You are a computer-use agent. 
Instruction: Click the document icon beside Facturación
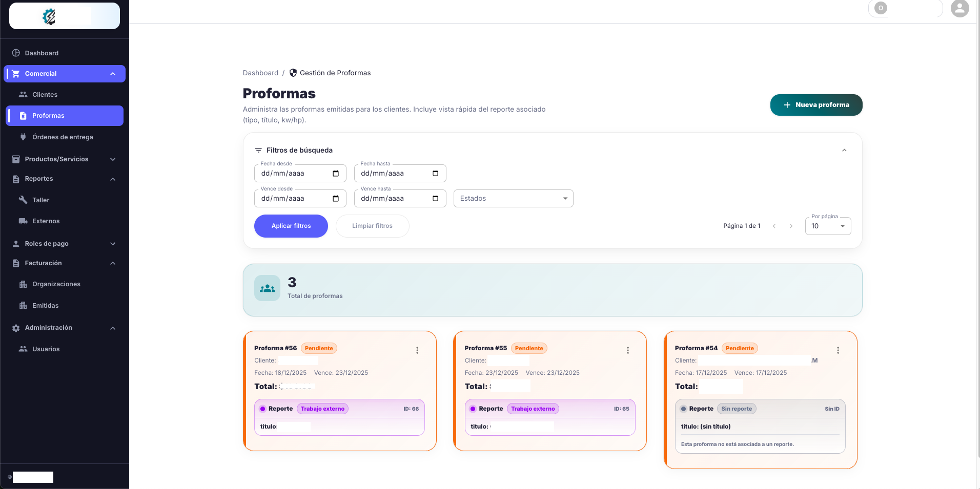coord(16,263)
